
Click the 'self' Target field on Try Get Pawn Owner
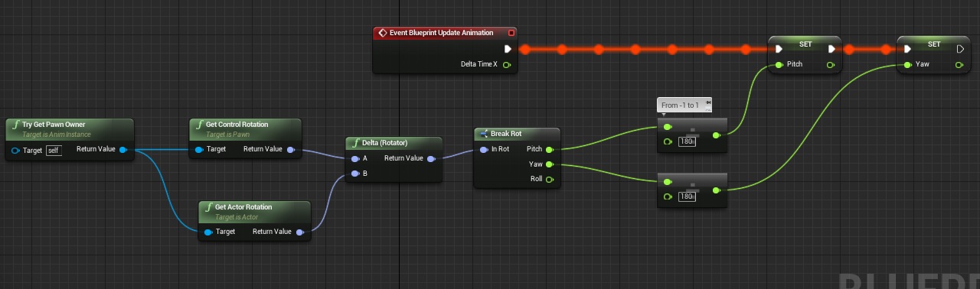pyautogui.click(x=54, y=151)
